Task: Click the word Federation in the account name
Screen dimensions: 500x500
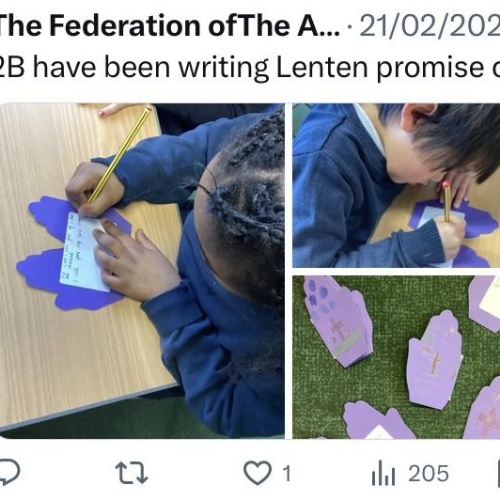Action: (126, 26)
